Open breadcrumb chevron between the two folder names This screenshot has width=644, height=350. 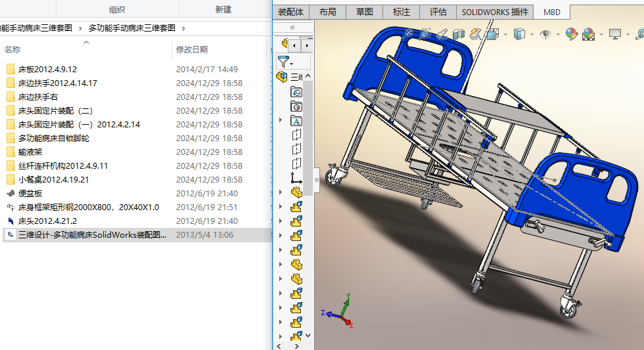click(x=80, y=28)
